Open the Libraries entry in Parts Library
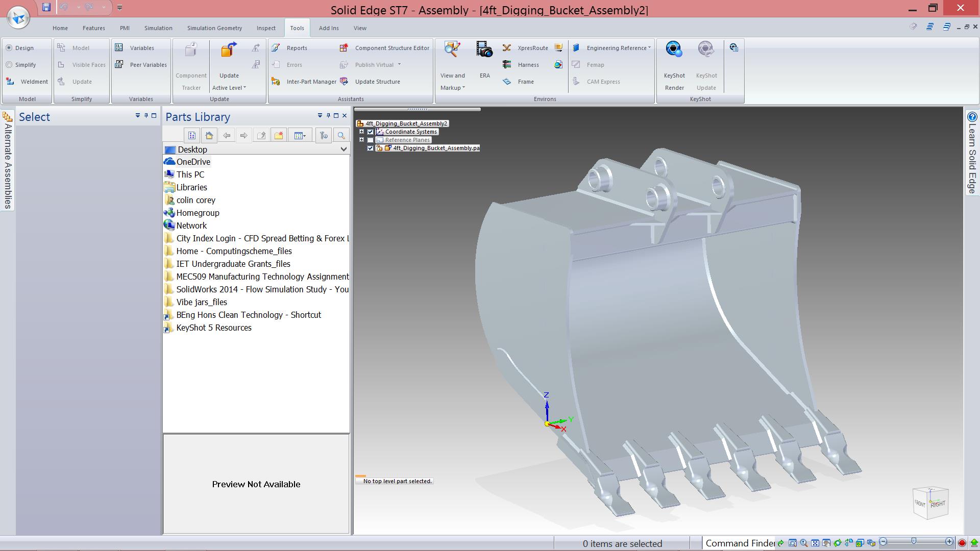 [x=186, y=187]
